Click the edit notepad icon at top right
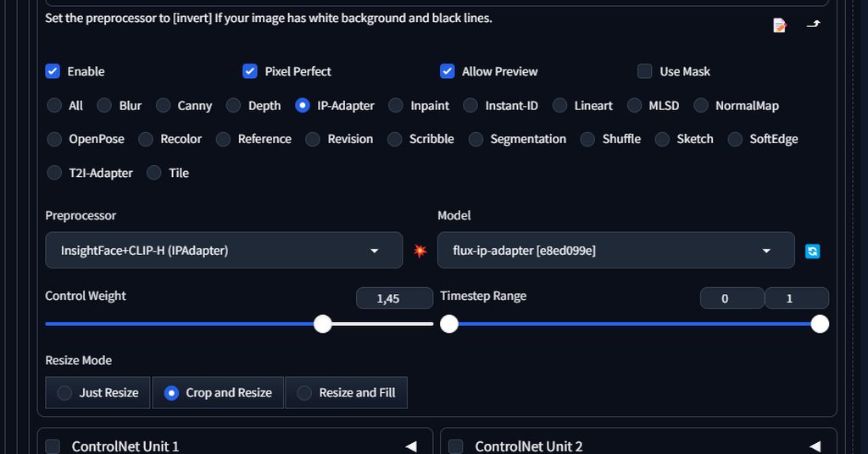 [780, 25]
